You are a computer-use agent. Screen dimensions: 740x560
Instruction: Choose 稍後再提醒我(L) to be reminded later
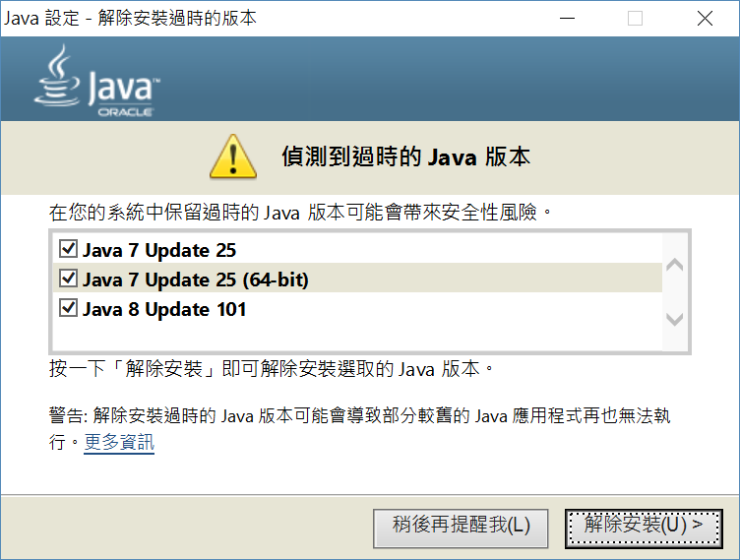(461, 529)
